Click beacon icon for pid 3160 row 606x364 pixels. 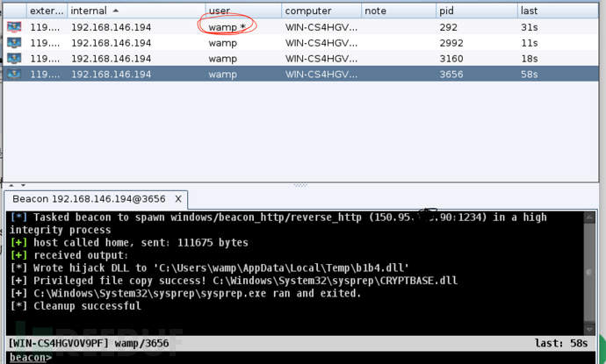point(14,59)
